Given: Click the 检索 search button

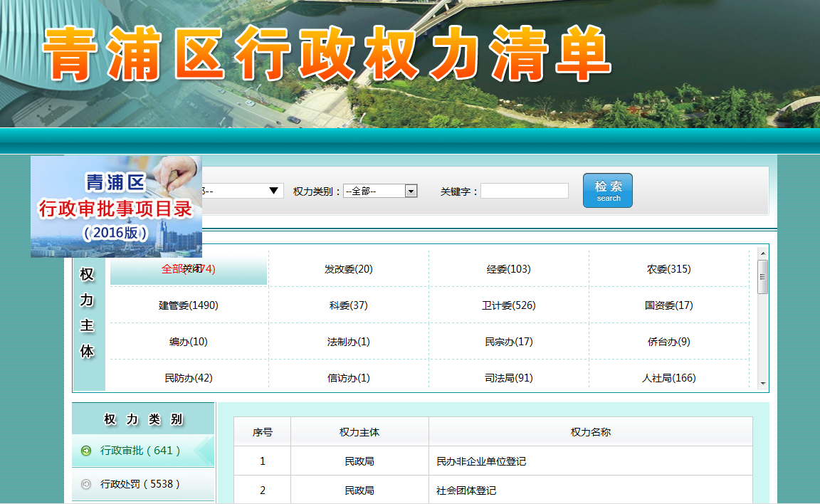Looking at the screenshot, I should [x=607, y=190].
